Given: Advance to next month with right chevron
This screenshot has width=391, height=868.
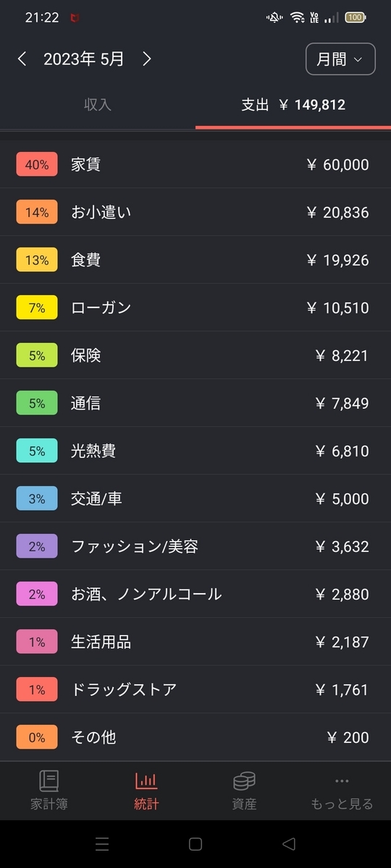Looking at the screenshot, I should coord(147,59).
